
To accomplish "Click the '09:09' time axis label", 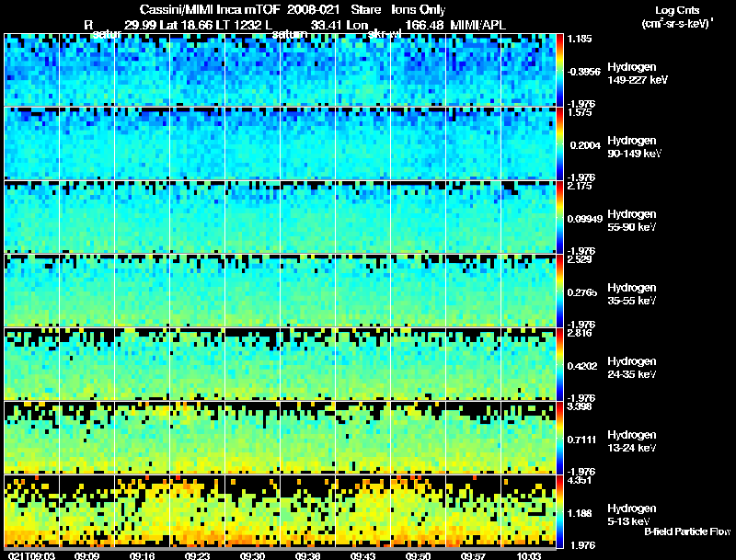I will [x=86, y=555].
